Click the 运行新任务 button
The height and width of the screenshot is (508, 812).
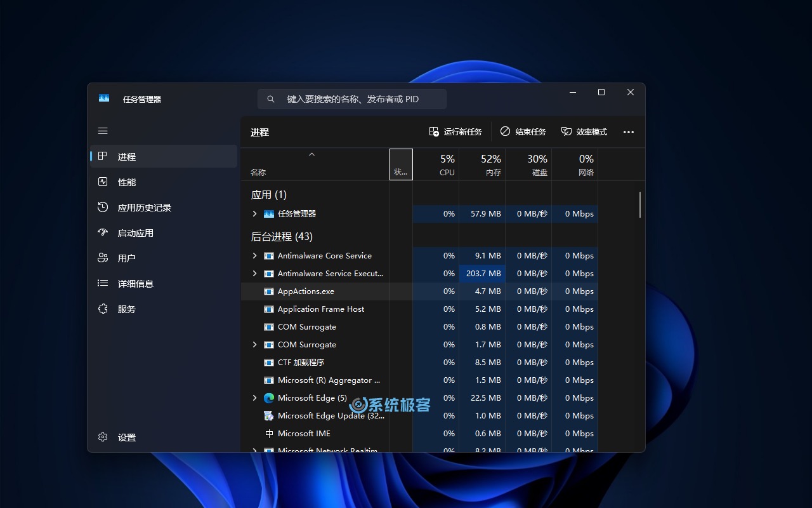(455, 132)
